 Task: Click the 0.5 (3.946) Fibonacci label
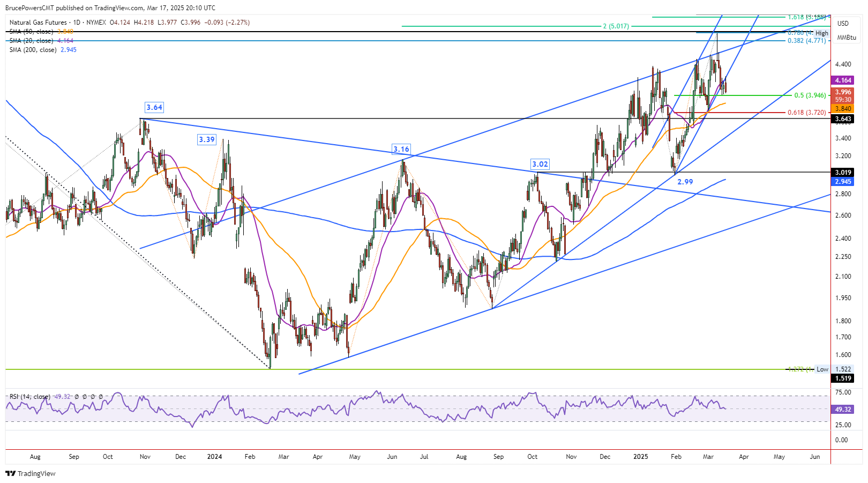pyautogui.click(x=810, y=95)
